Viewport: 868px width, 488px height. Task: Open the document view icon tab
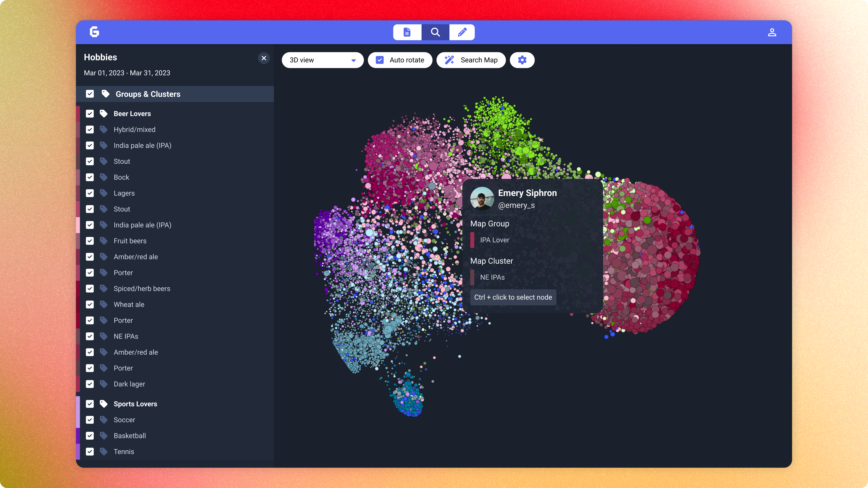(407, 32)
